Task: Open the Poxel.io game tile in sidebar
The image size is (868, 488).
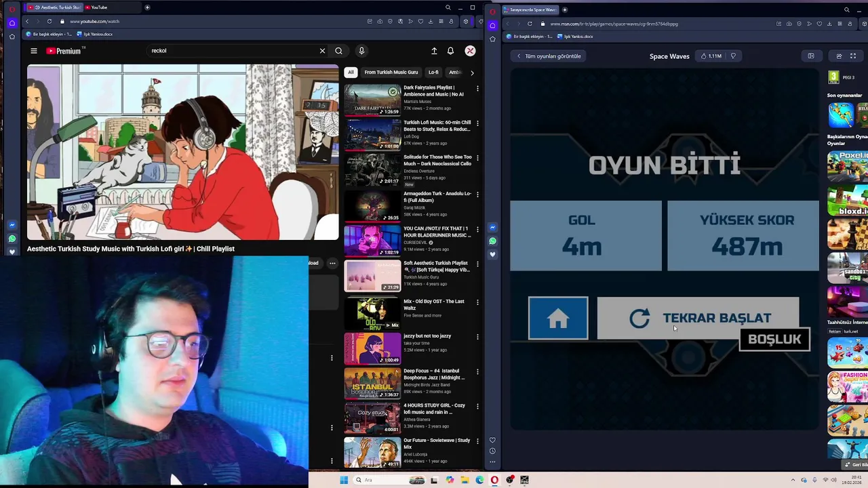Action: pos(847,165)
